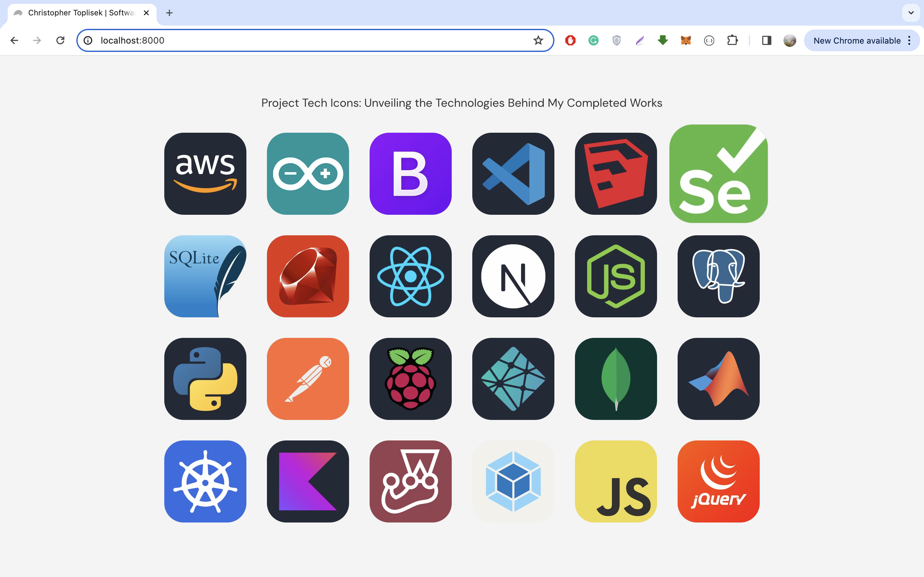Click the purple Bootstrap icon
Image resolution: width=924 pixels, height=577 pixels.
tap(410, 174)
